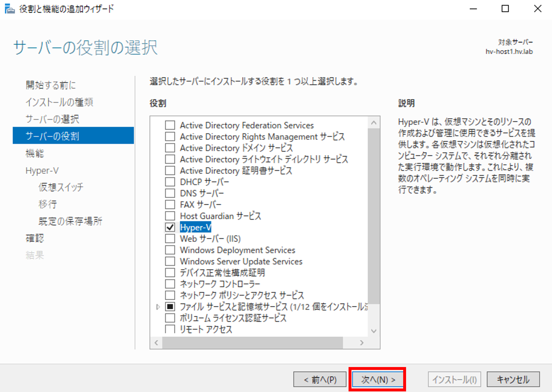Maximize the wizard window
Screen dimensions: 552x392
[505, 9]
